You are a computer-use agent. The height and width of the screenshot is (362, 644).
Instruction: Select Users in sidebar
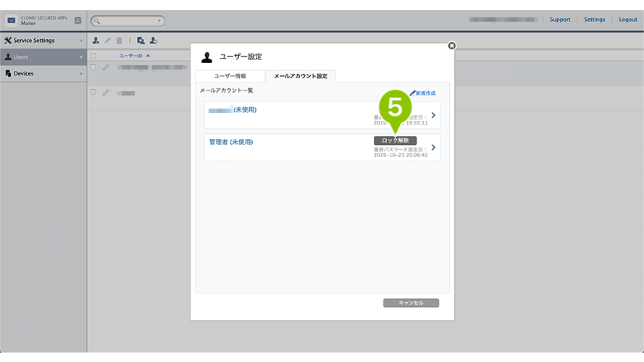[x=43, y=57]
